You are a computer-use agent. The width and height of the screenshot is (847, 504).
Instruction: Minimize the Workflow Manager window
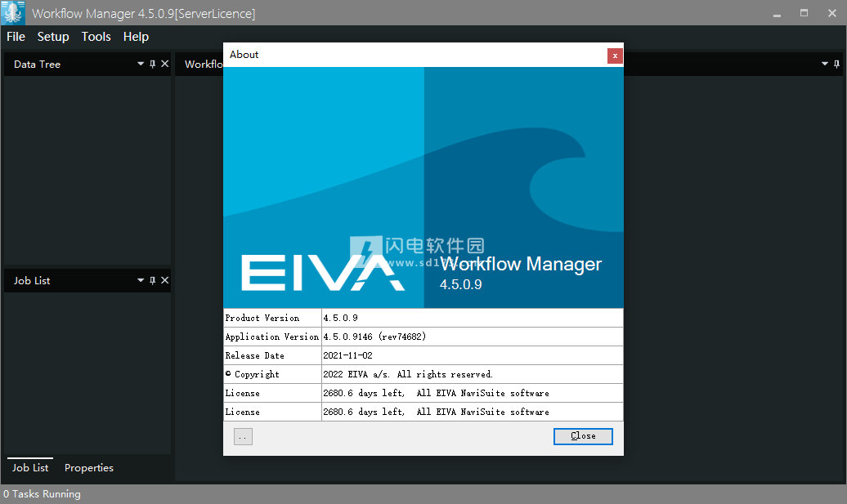[777, 14]
